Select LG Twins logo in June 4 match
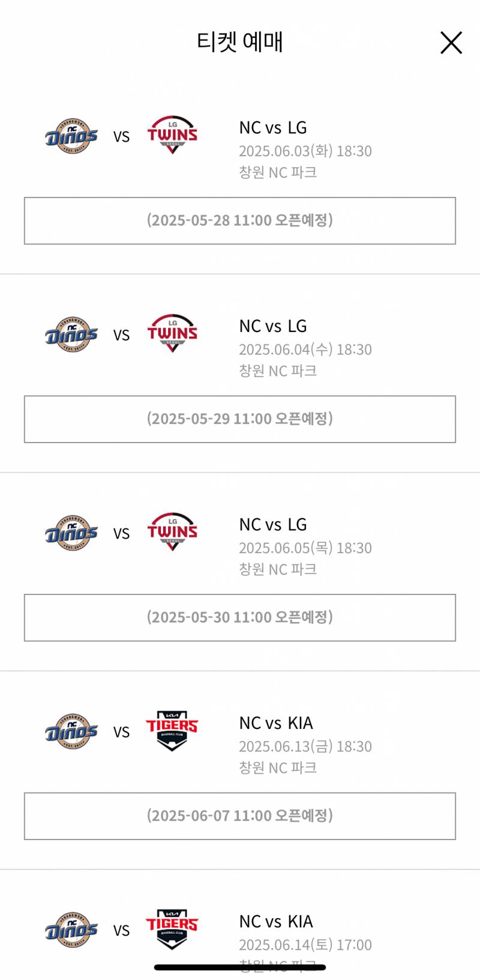This screenshot has width=480, height=980. pyautogui.click(x=172, y=333)
